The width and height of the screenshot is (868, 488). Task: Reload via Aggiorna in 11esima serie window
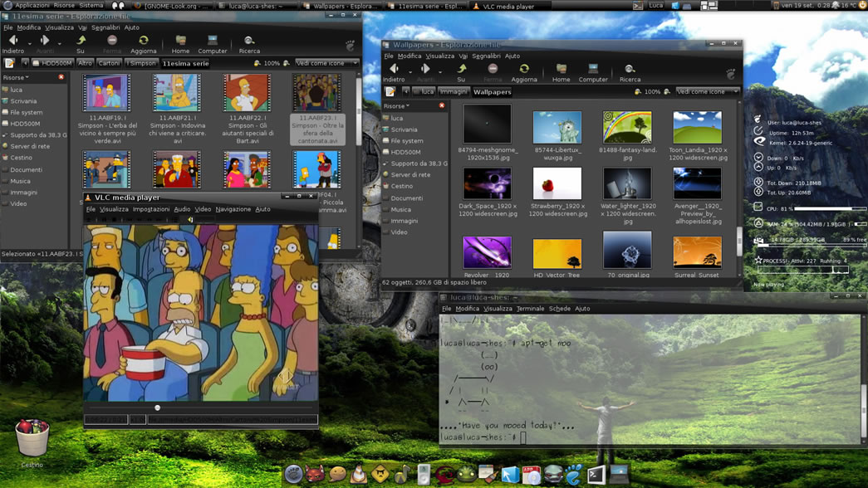(144, 44)
